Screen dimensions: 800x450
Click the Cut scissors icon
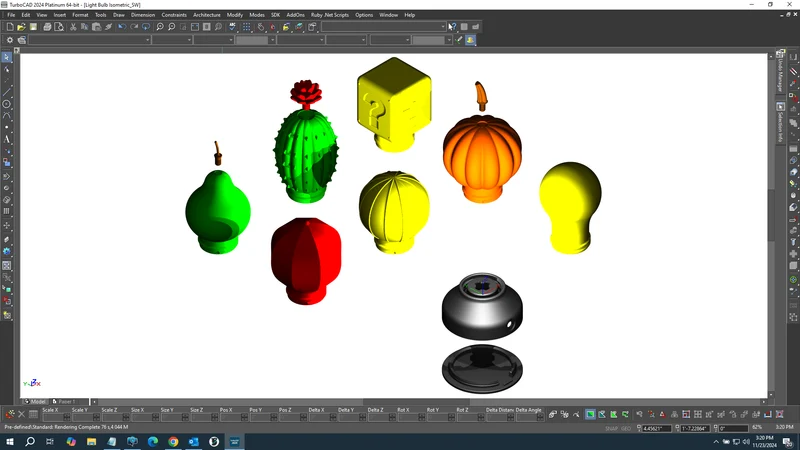click(x=73, y=27)
